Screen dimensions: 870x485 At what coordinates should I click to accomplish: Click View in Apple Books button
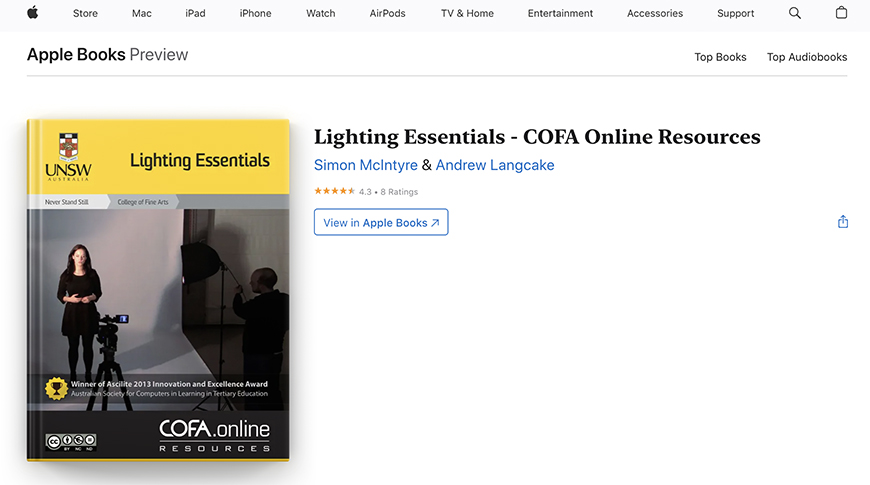(x=381, y=222)
